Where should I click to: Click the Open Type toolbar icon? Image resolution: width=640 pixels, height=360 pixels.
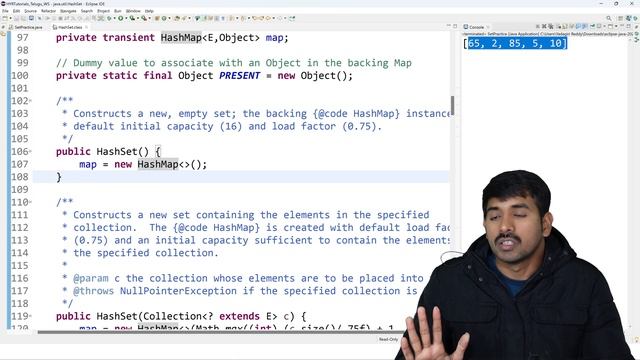[177, 18]
